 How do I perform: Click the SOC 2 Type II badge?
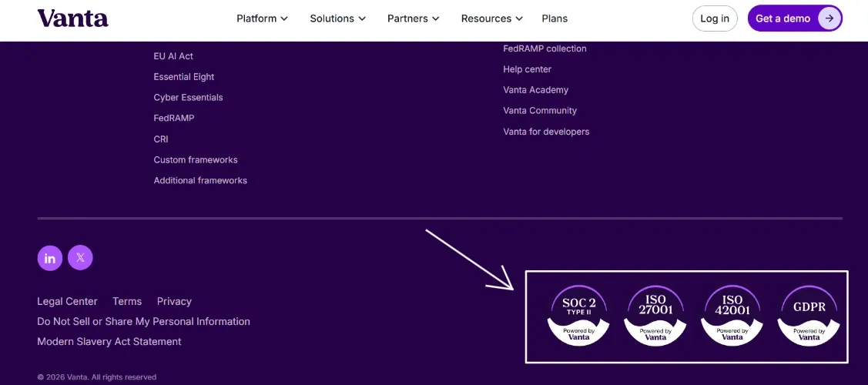tap(578, 316)
